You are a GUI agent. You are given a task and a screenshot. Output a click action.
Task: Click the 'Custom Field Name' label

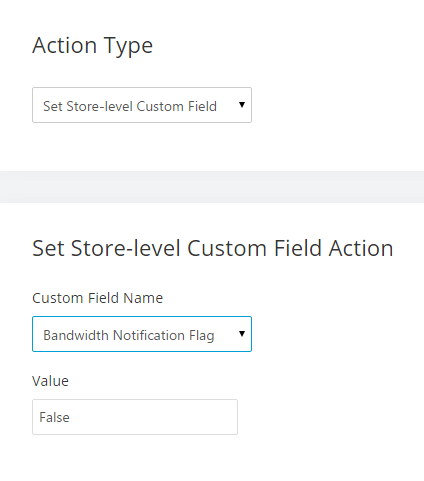(x=97, y=298)
